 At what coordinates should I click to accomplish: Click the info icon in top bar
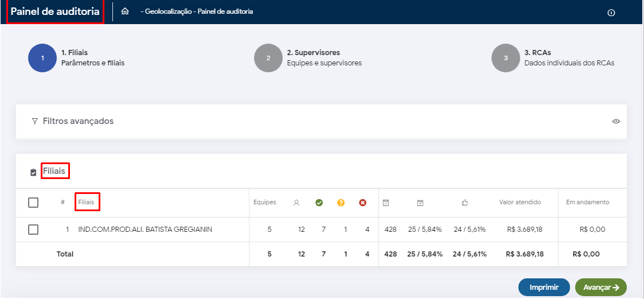(611, 13)
